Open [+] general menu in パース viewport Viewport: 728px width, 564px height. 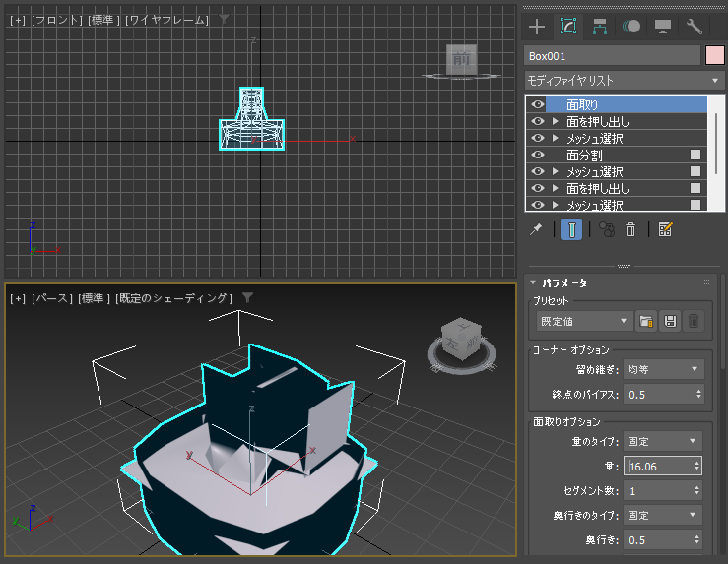pyautogui.click(x=18, y=298)
